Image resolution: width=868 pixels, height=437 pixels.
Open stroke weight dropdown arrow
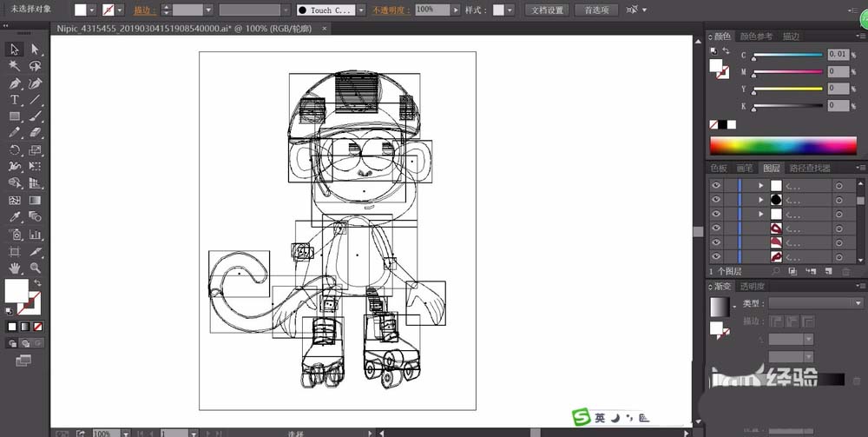click(x=208, y=10)
